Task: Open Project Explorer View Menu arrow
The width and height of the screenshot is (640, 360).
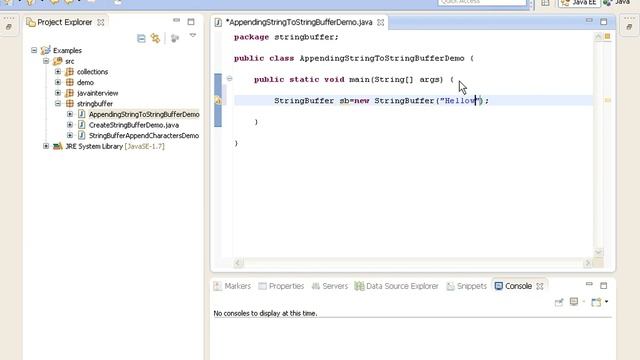Action: (193, 36)
